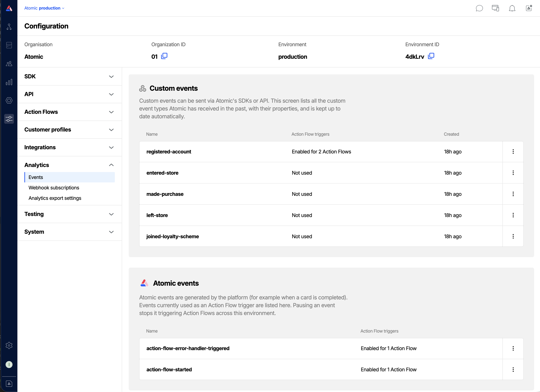
Task: Open options menu for action-flow-started
Action: (513, 369)
